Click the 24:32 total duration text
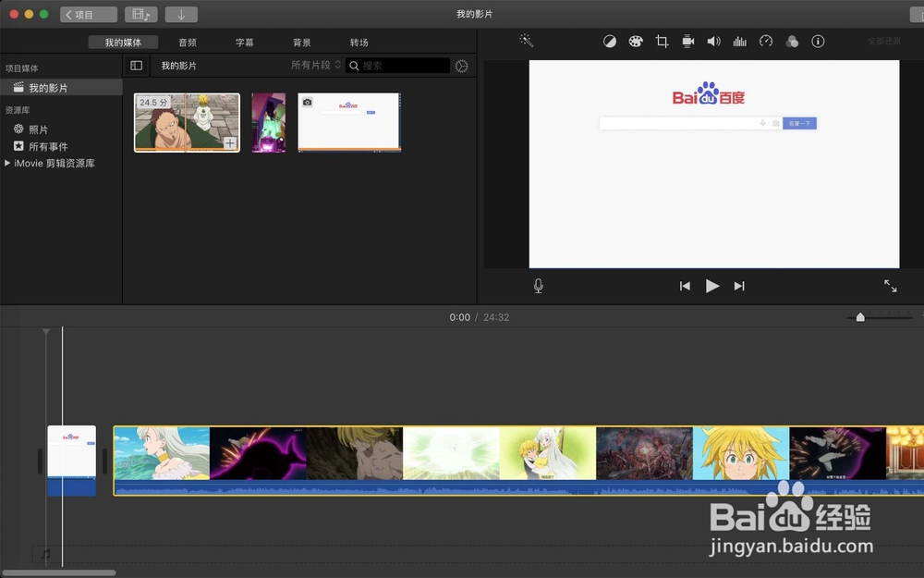 (496, 317)
